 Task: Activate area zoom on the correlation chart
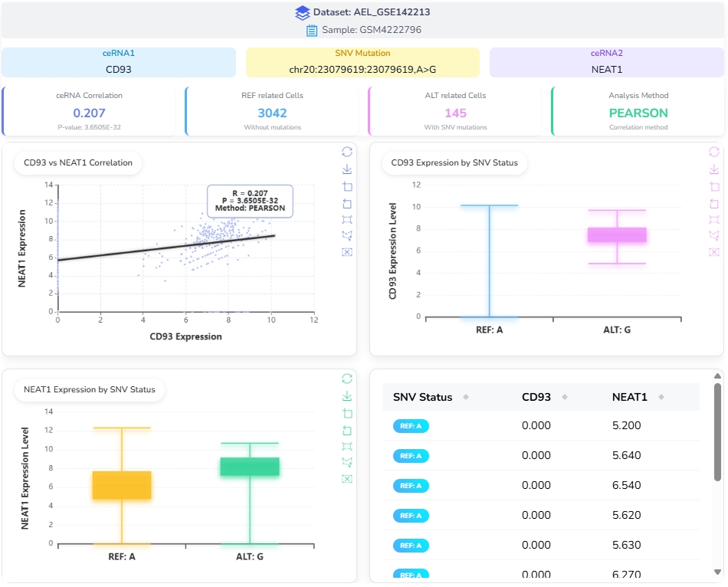point(347,186)
